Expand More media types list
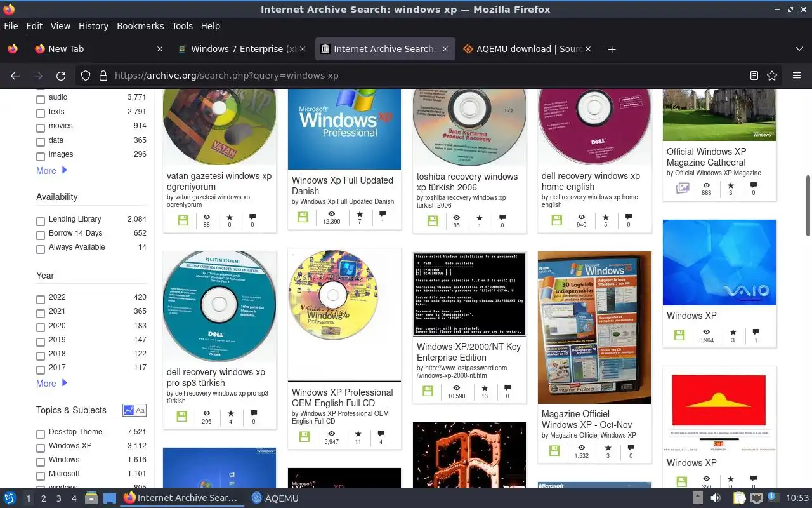812x508 pixels. pyautogui.click(x=52, y=170)
